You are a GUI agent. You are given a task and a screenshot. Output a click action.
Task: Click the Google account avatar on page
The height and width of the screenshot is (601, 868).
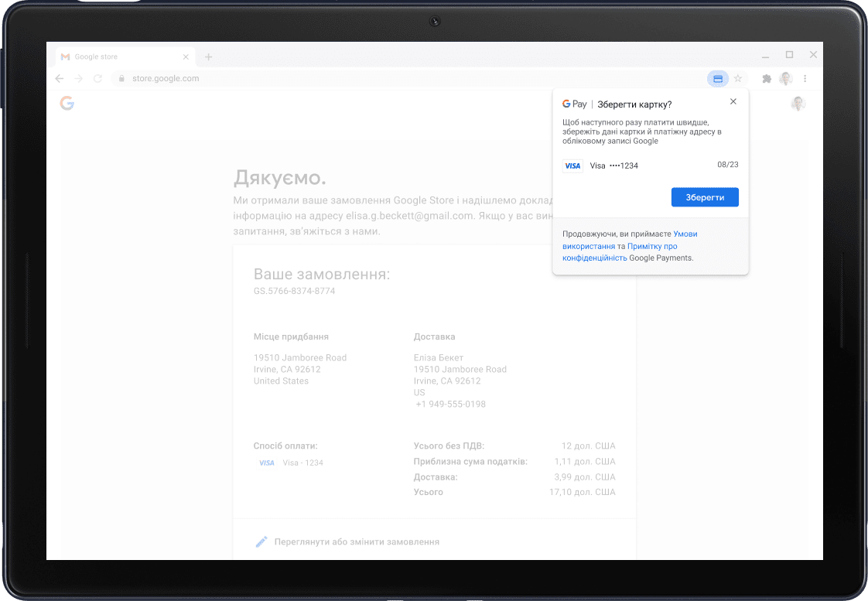(798, 104)
